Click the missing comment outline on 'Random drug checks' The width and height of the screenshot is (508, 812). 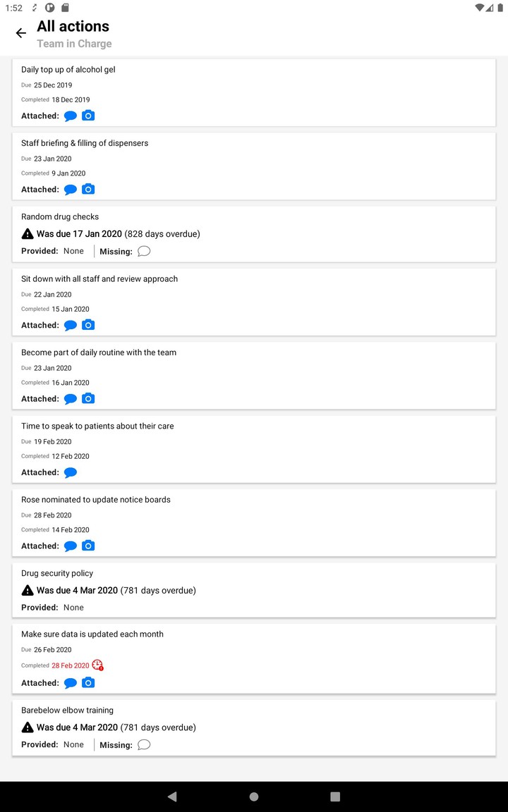(x=144, y=251)
